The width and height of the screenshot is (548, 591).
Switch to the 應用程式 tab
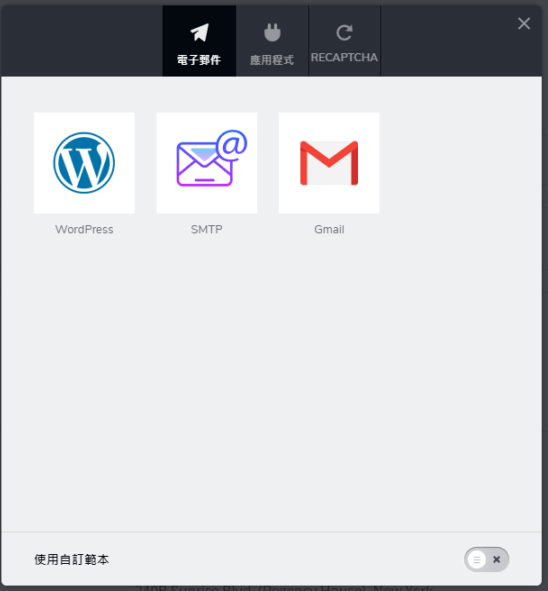272,41
